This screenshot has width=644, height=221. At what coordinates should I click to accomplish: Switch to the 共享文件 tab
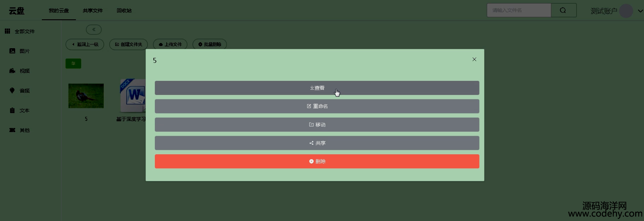(93, 10)
